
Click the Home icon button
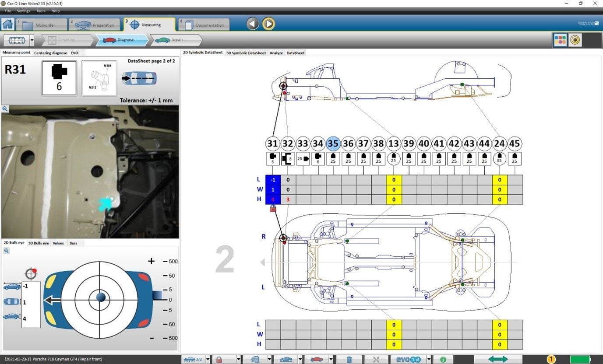(x=7, y=24)
